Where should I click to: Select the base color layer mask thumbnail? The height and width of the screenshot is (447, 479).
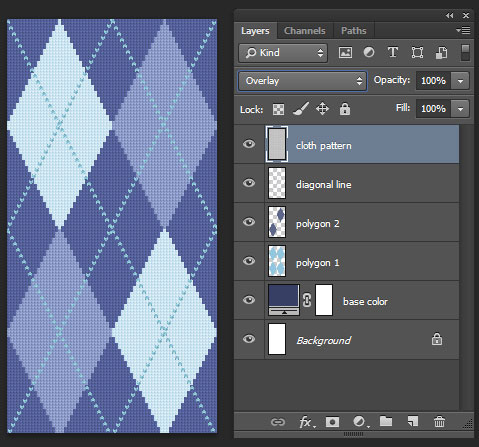pos(324,300)
